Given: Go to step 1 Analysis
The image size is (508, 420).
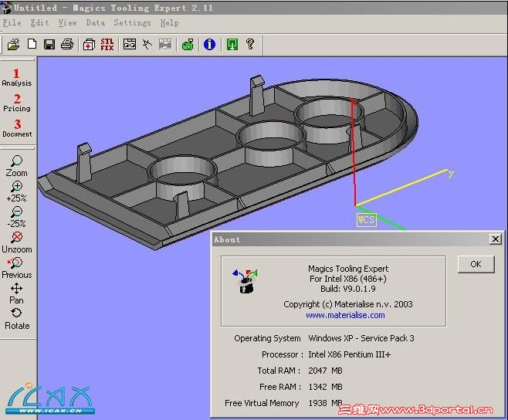Looking at the screenshot, I should (x=16, y=77).
